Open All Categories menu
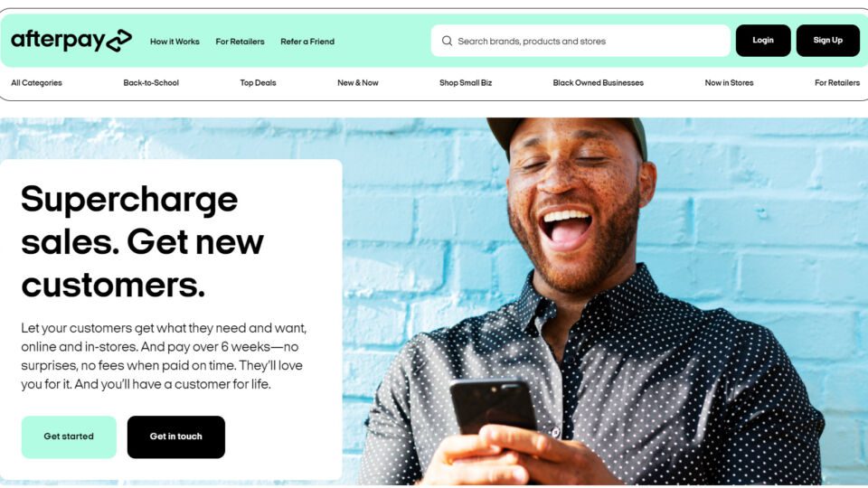Screen dimensions: 868x488 click(x=36, y=83)
